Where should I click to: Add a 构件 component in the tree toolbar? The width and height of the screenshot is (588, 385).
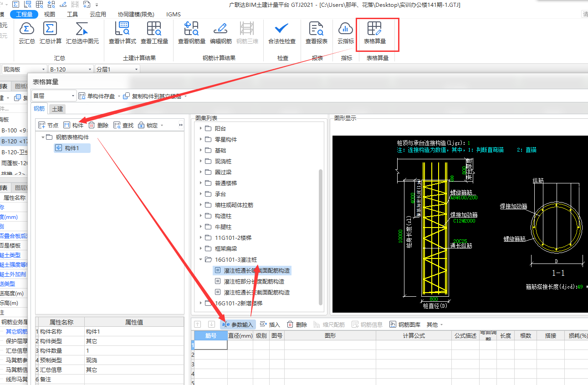pos(73,125)
